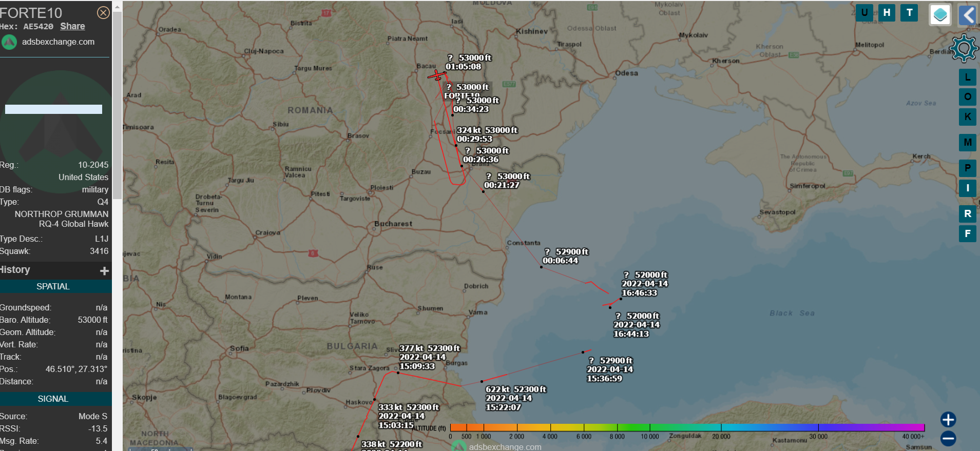The width and height of the screenshot is (980, 451).
Task: Click the red aircraft icon on map
Action: click(x=437, y=76)
